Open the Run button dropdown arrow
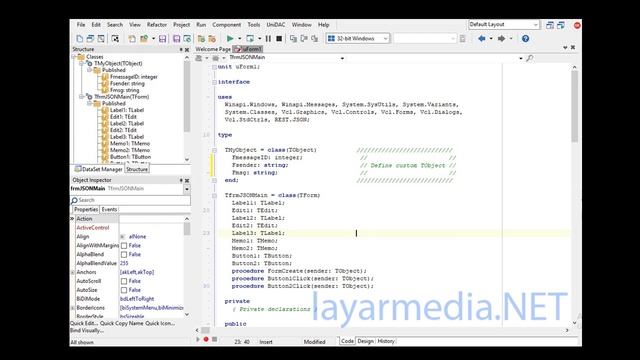Screen dimensions: 640x360 240,38
